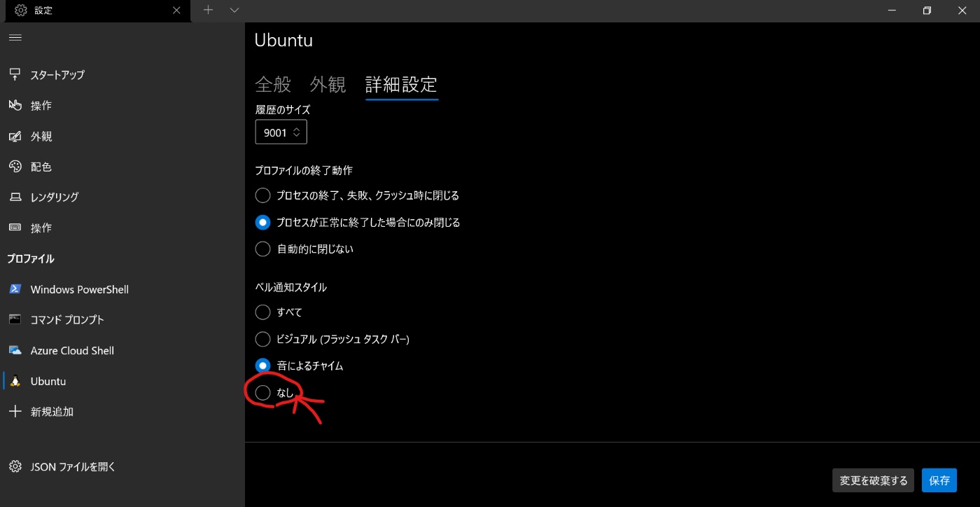Open the new tab dropdown chevron

tap(234, 10)
